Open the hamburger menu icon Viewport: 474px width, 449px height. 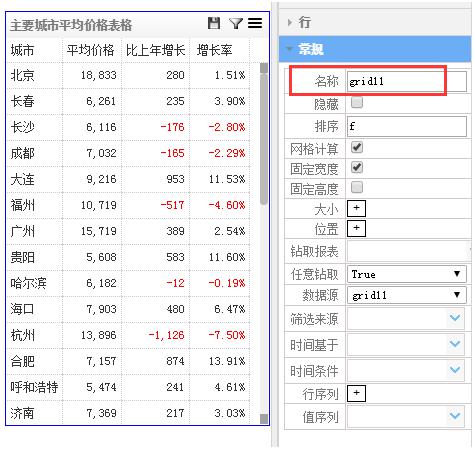(255, 23)
